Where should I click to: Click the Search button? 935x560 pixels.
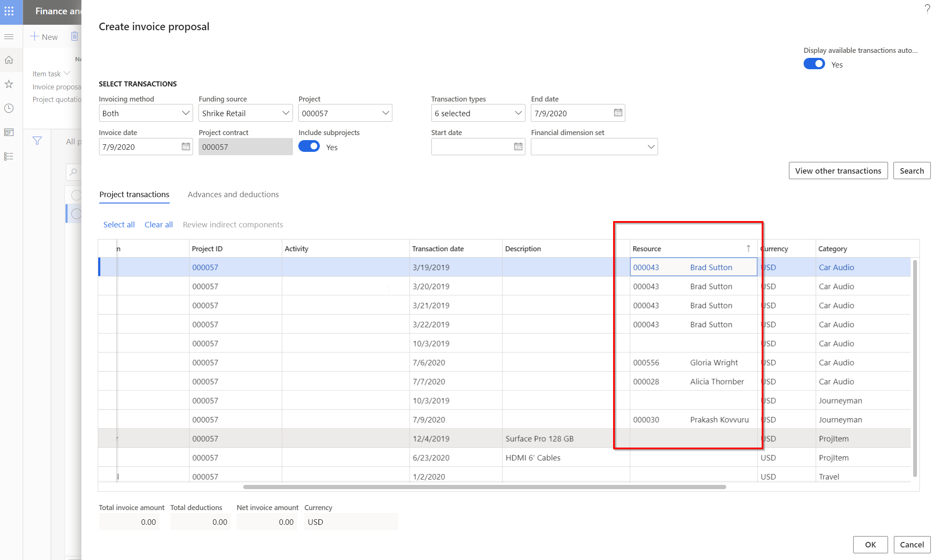(x=911, y=171)
